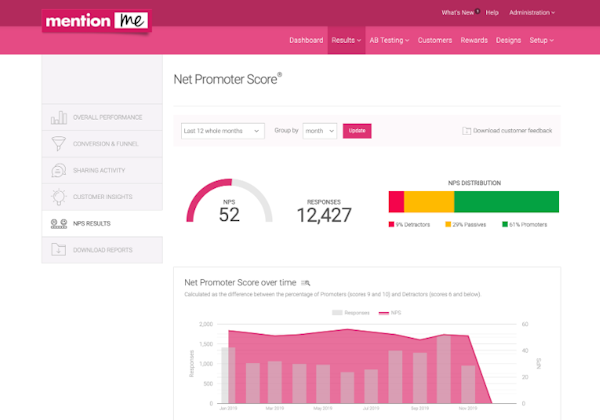
Task: Click the icon beside Net Promoter Score over time
Action: pyautogui.click(x=306, y=284)
